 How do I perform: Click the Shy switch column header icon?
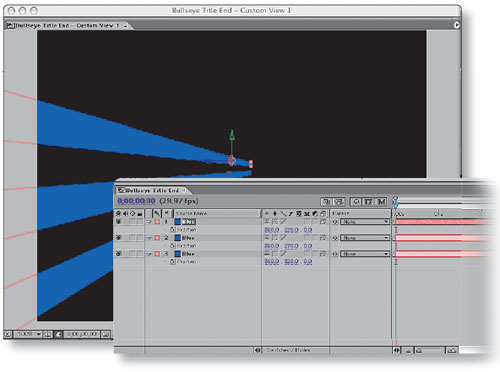point(267,213)
